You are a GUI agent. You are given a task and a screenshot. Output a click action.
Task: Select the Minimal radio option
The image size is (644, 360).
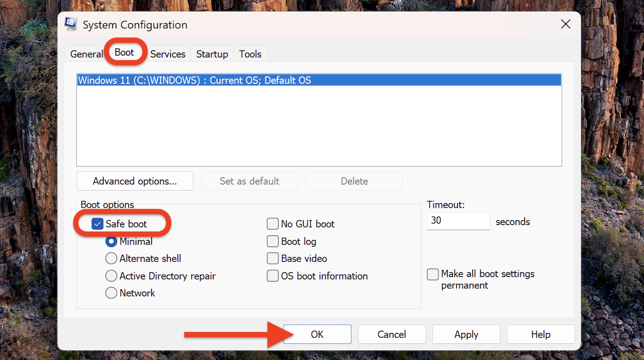[111, 241]
